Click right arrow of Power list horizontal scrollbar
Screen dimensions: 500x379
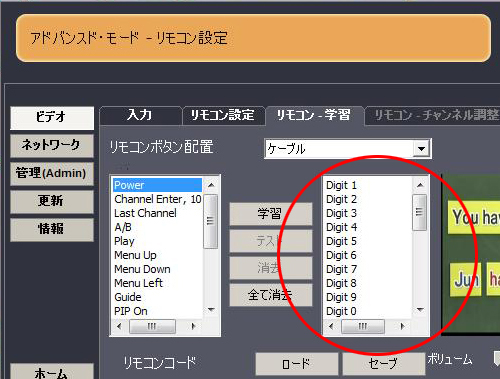coord(193,326)
